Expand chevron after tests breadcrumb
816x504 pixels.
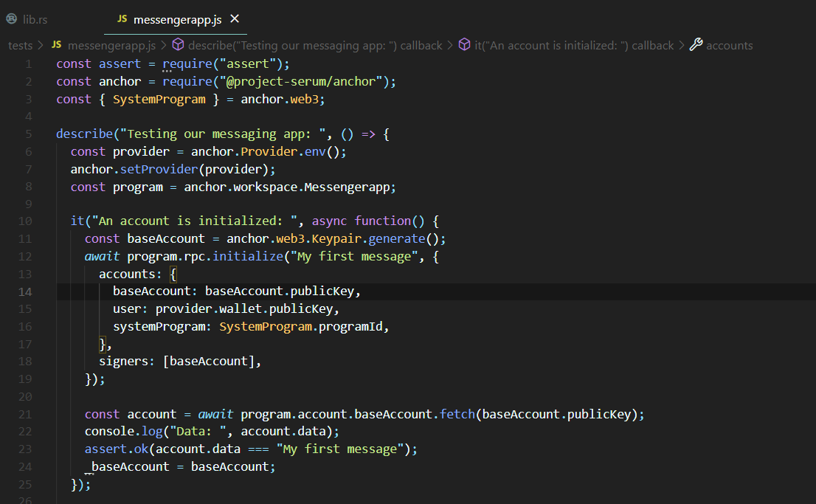click(x=41, y=46)
